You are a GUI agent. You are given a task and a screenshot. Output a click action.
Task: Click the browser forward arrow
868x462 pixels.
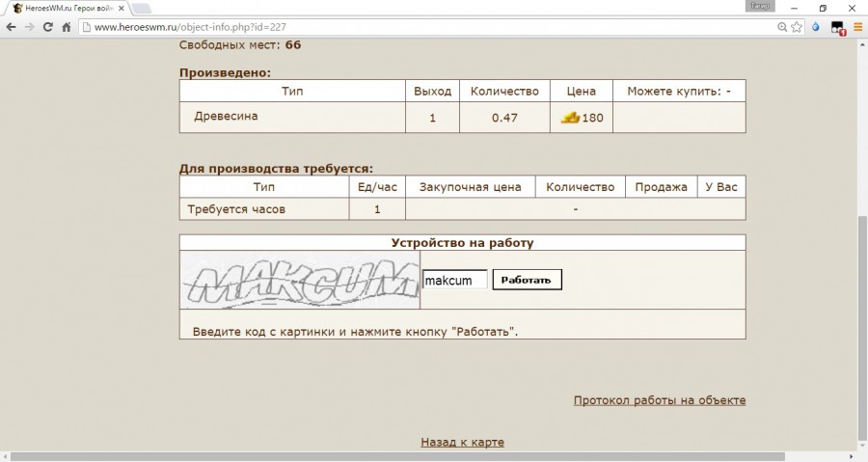(x=29, y=27)
